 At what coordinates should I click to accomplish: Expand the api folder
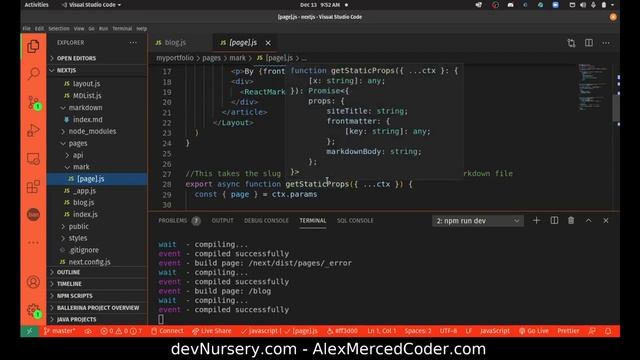click(x=97, y=155)
